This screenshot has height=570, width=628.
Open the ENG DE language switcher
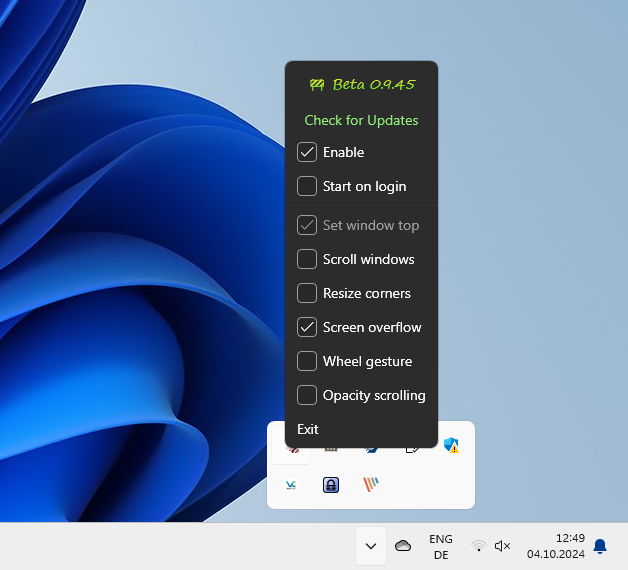click(441, 546)
